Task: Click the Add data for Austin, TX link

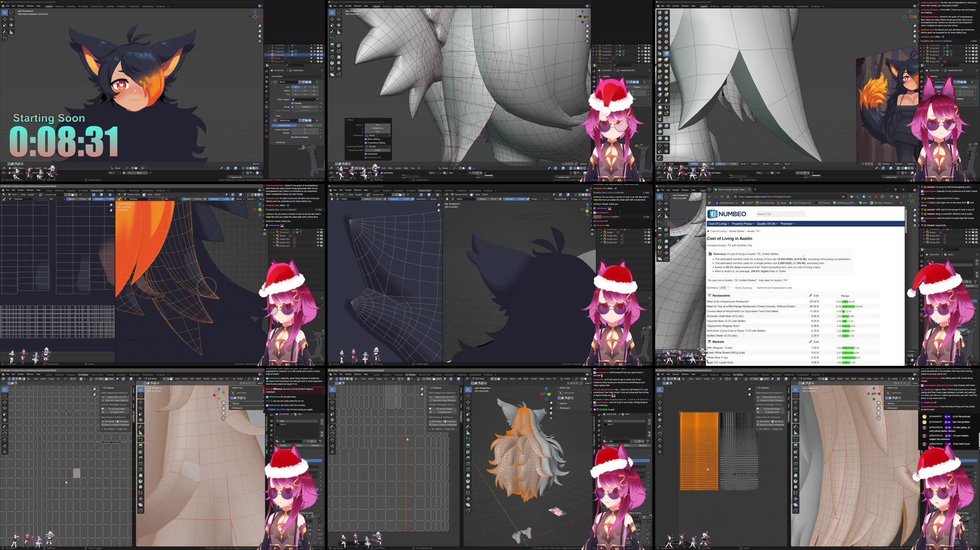Action: pyautogui.click(x=773, y=280)
